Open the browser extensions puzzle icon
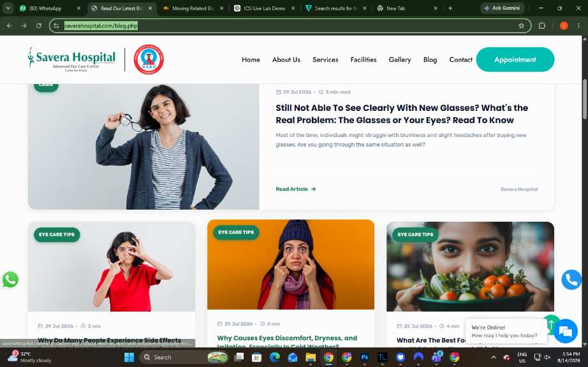 542,26
